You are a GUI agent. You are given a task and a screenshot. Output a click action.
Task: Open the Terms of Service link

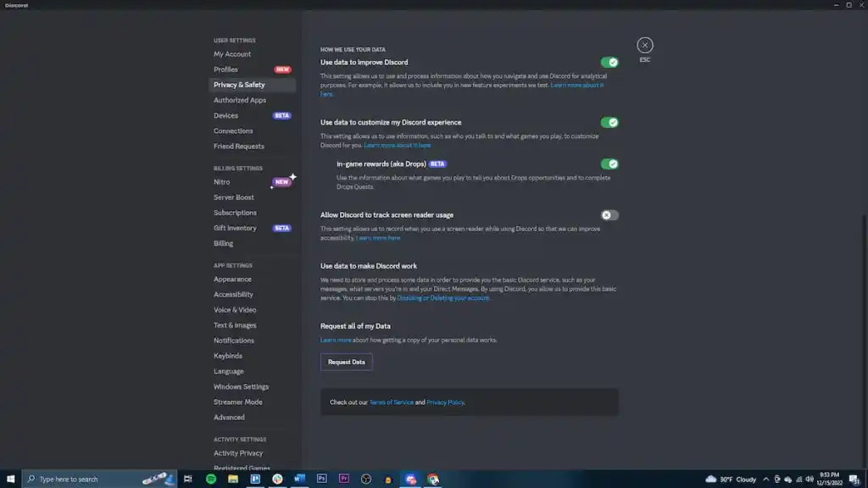click(x=392, y=402)
